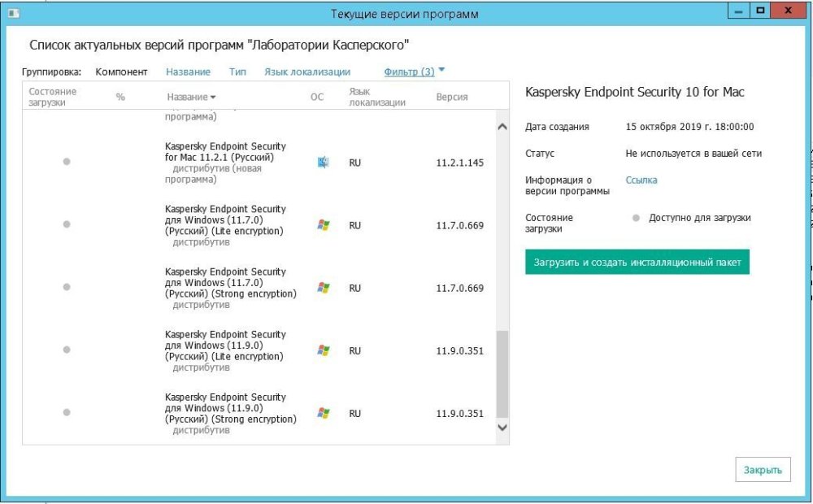Sort the list by Название column header
Image resolution: width=813 pixels, height=504 pixels.
click(x=191, y=97)
